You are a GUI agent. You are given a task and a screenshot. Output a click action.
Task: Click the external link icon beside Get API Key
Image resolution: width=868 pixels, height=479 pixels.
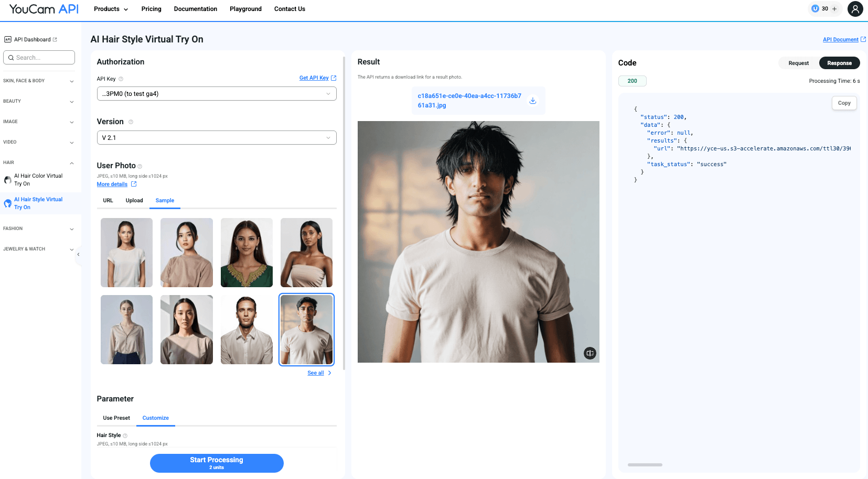point(334,78)
